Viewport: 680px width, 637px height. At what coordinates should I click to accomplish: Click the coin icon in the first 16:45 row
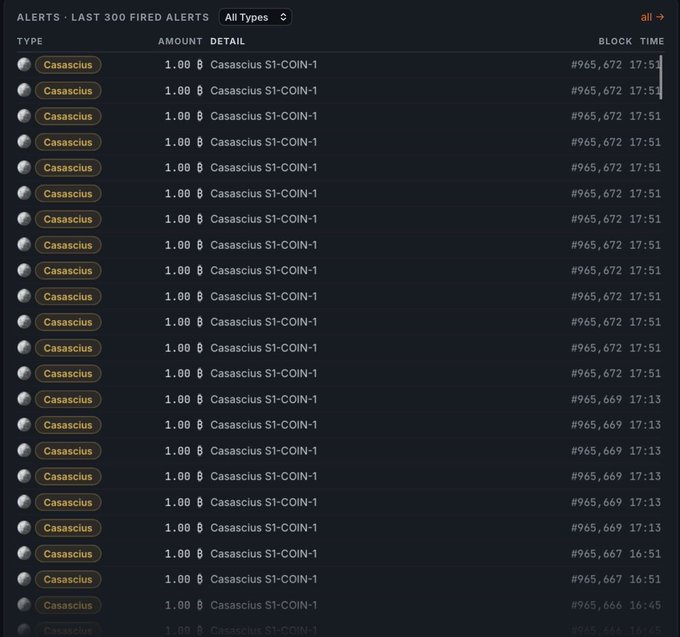[24, 605]
